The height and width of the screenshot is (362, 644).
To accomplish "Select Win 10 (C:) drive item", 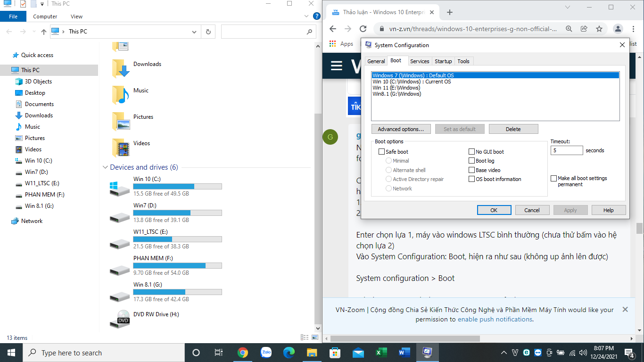I will [x=165, y=186].
